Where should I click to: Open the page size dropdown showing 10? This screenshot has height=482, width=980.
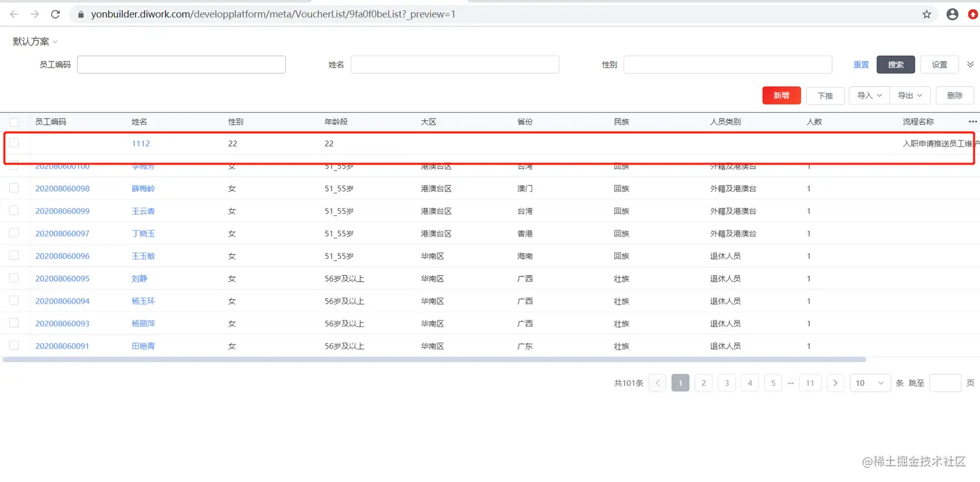(x=870, y=383)
